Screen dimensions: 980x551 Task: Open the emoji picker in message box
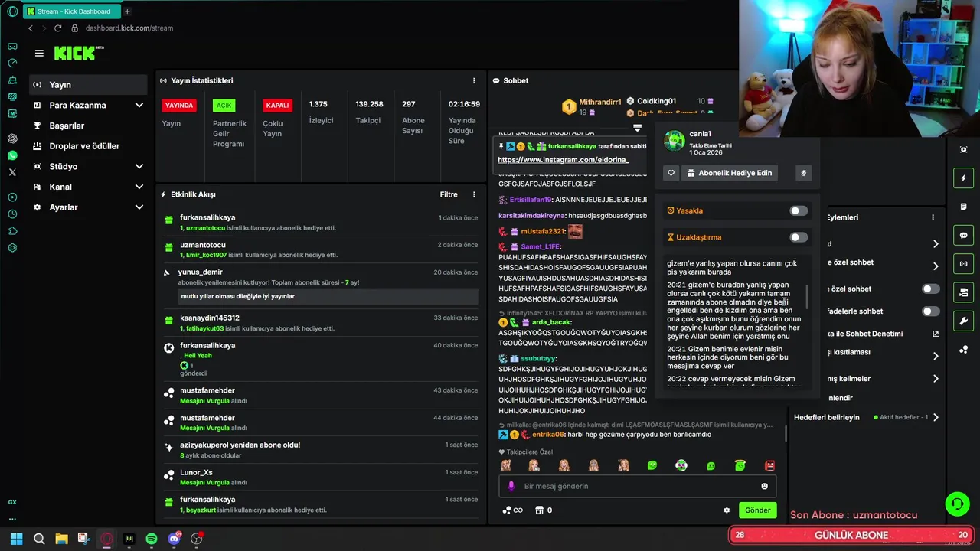tap(764, 486)
